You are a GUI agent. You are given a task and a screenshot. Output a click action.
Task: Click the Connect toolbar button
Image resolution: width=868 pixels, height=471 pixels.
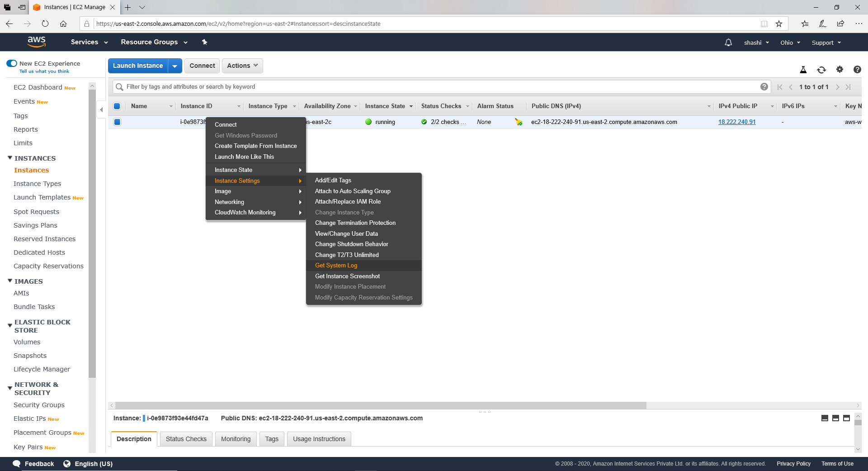(x=202, y=66)
